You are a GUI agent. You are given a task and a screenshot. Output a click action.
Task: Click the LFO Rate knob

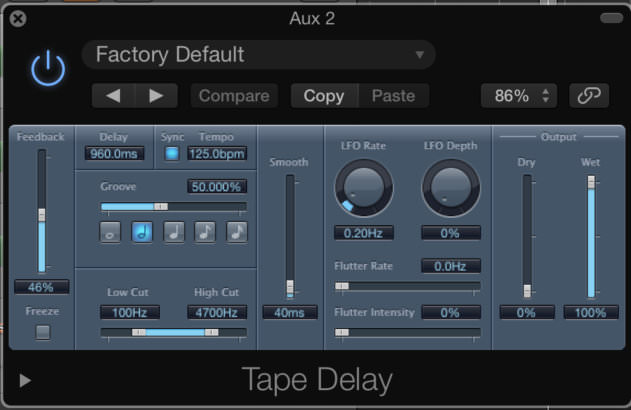[x=364, y=188]
